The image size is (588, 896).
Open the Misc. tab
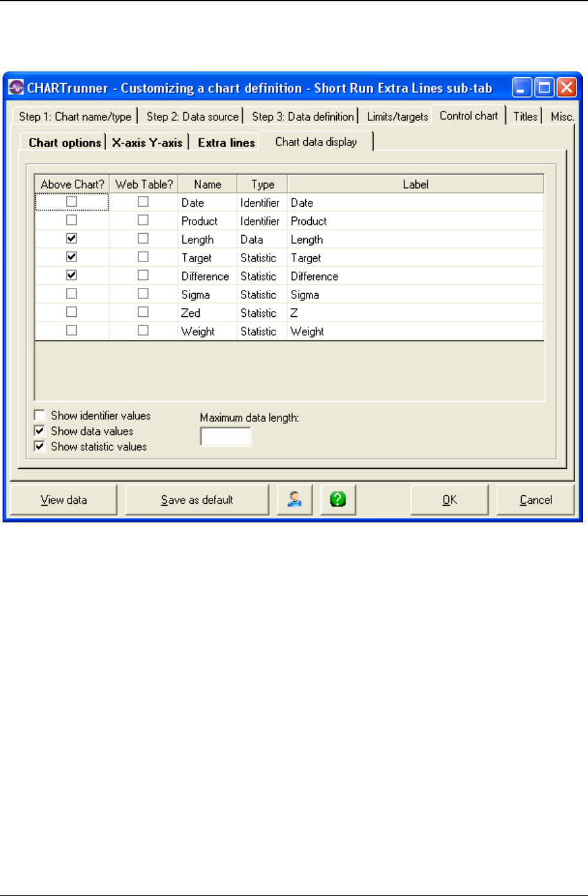click(x=562, y=117)
